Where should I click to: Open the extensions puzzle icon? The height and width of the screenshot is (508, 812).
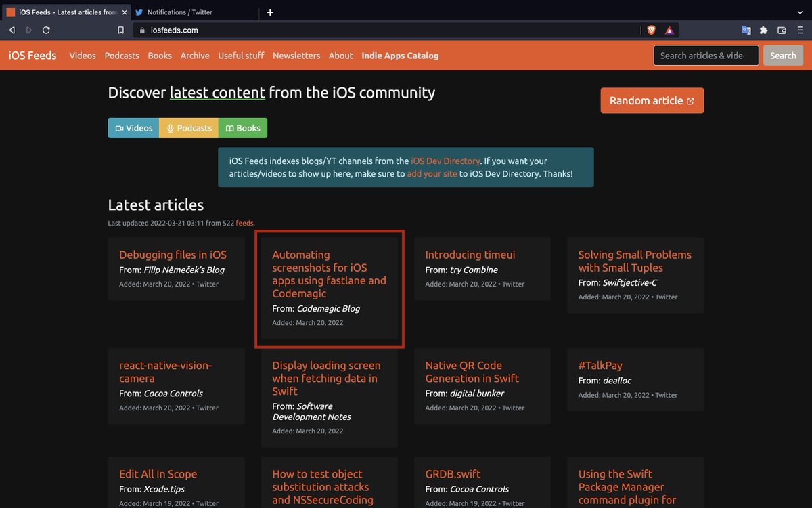[x=764, y=30]
